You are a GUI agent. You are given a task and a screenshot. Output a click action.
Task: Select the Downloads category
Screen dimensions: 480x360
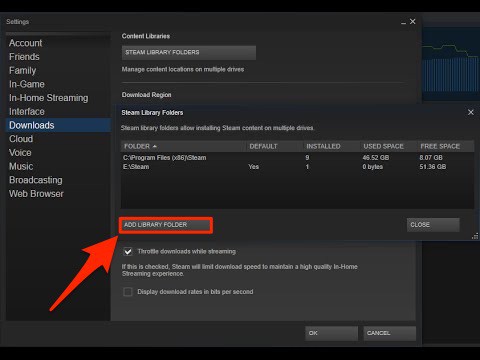(x=58, y=125)
